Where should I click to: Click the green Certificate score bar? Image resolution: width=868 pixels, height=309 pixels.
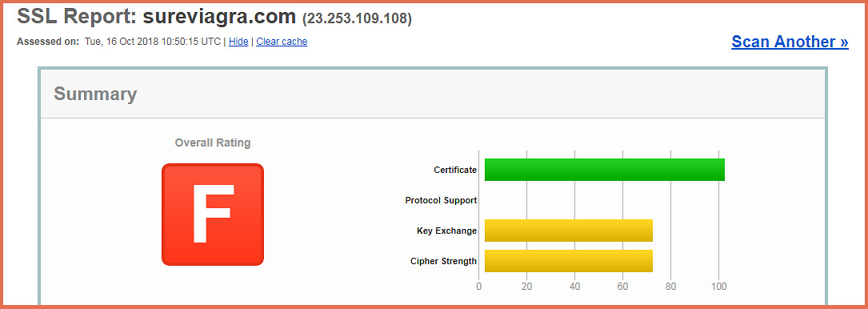pos(605,170)
